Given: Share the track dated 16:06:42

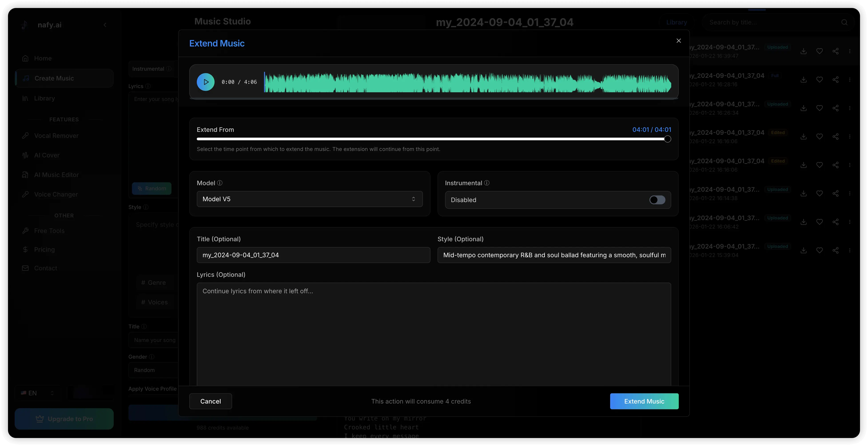Looking at the screenshot, I should click(x=836, y=222).
